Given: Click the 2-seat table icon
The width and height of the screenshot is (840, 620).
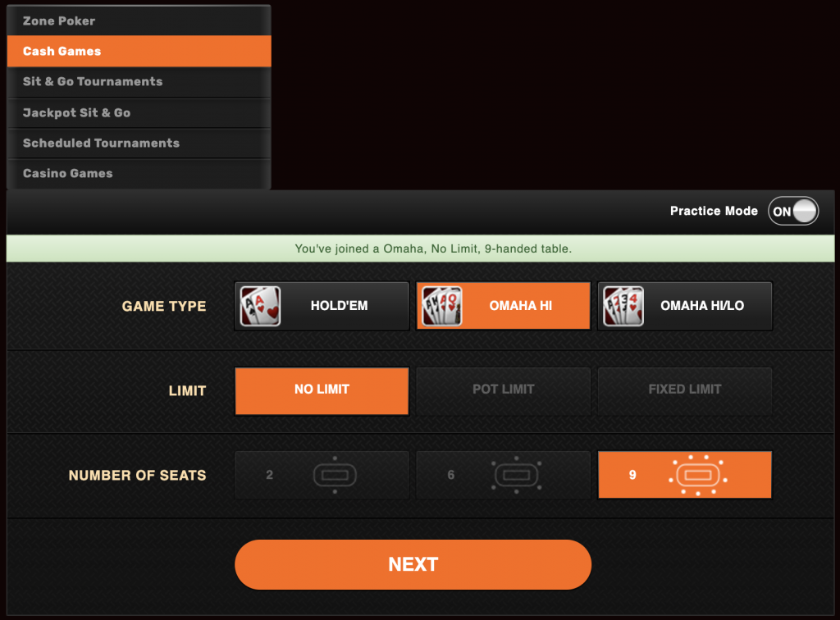Looking at the screenshot, I should (335, 475).
